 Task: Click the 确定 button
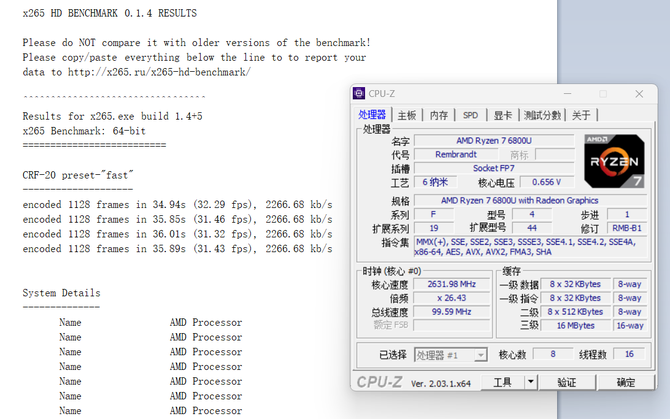(626, 382)
